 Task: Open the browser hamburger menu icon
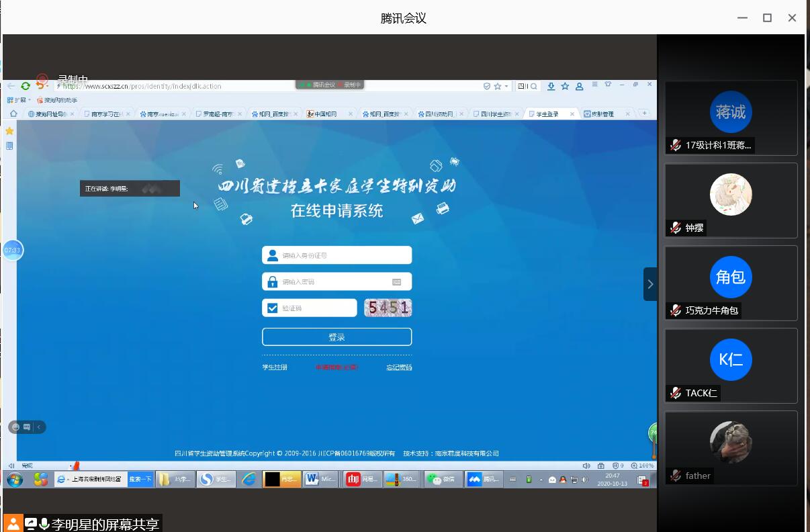click(x=595, y=85)
